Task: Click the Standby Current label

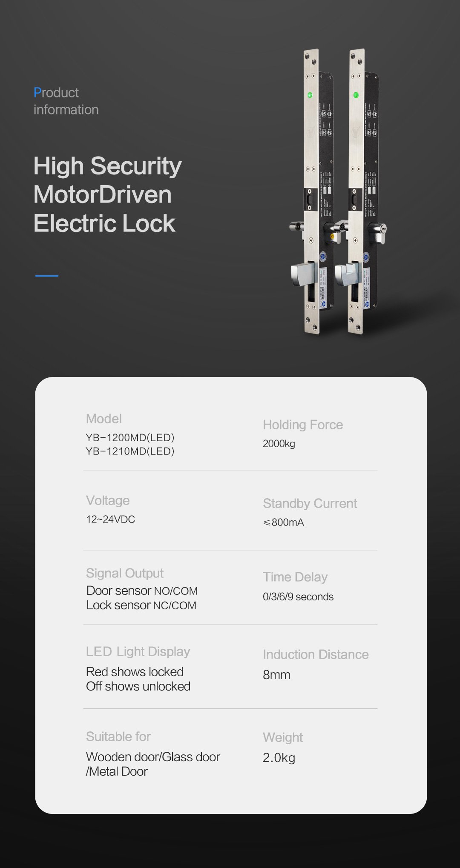Action: (x=310, y=503)
